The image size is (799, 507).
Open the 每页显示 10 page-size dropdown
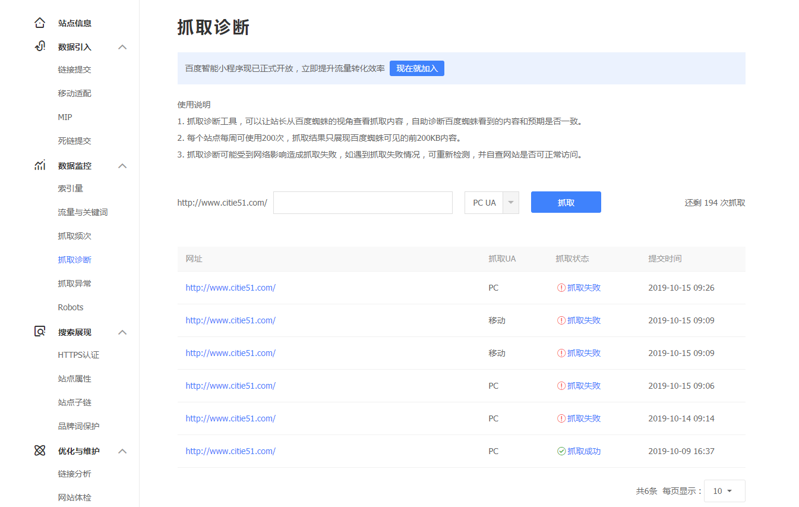(725, 491)
